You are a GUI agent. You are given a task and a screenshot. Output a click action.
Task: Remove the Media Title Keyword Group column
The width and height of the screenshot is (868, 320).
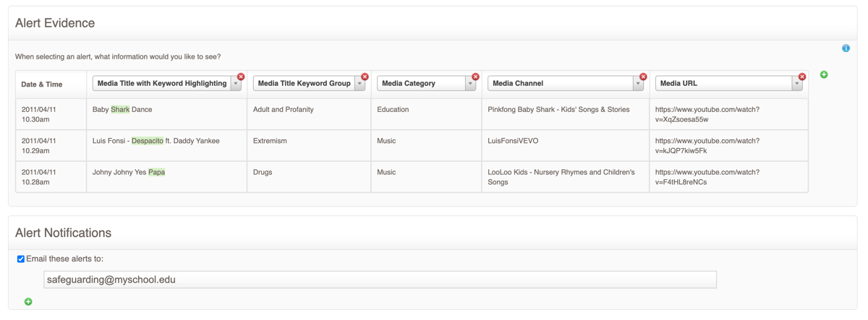(365, 77)
